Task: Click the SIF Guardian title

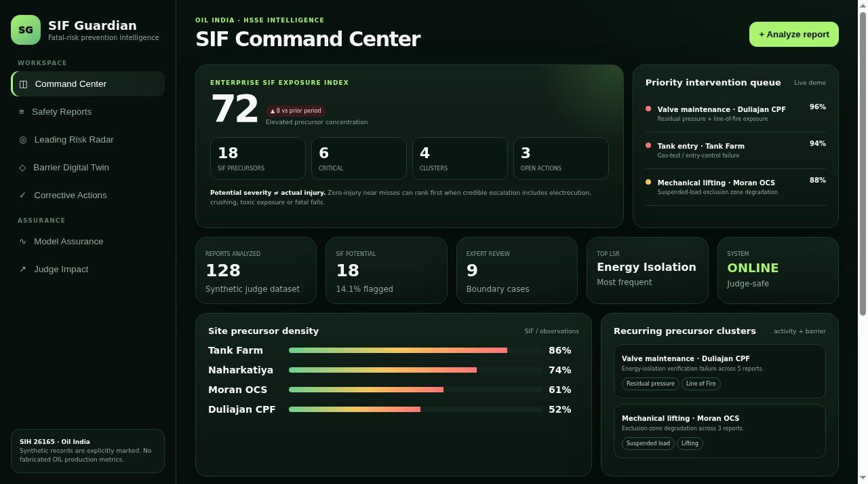Action: pyautogui.click(x=92, y=26)
